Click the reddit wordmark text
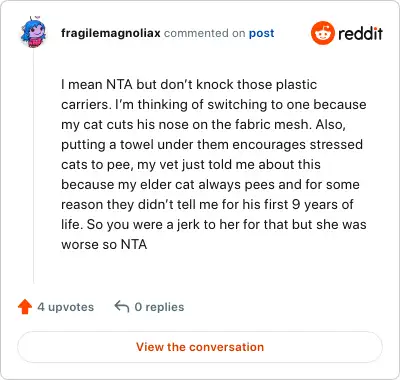This screenshot has width=400, height=380. (x=360, y=33)
